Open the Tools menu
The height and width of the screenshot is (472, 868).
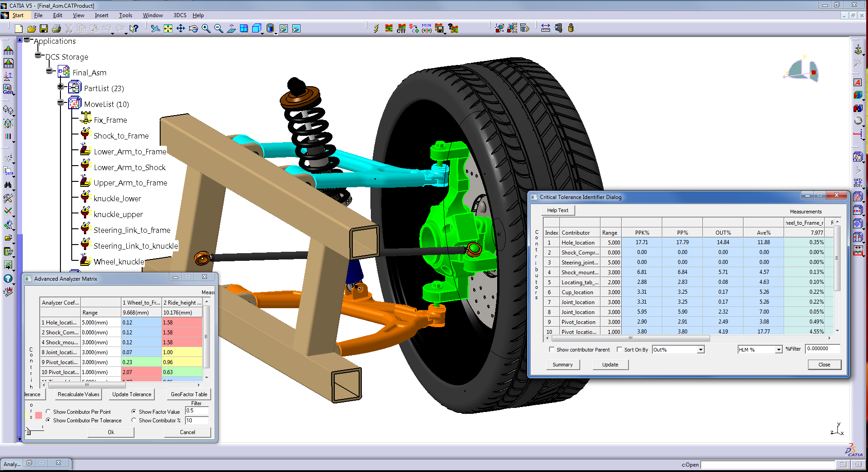[125, 15]
